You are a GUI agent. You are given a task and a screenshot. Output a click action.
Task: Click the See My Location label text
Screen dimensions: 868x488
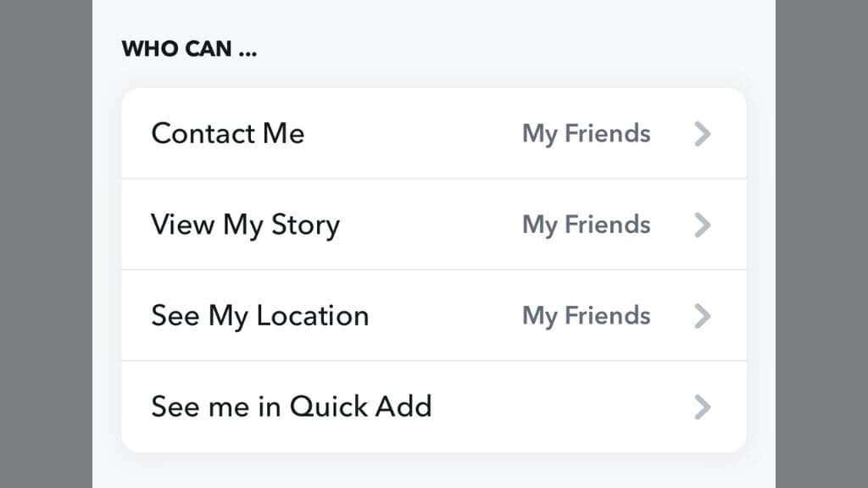259,315
